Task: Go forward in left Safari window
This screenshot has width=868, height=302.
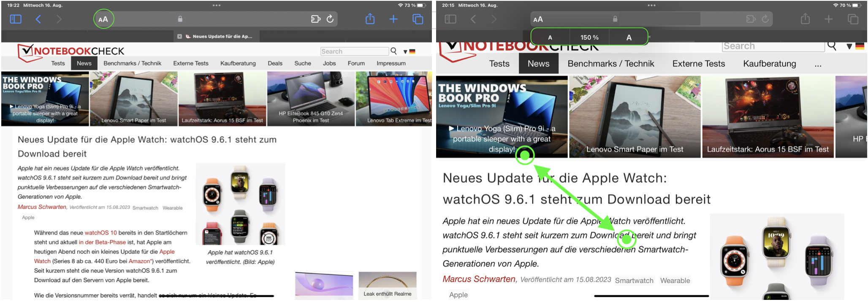Action: pos(59,19)
